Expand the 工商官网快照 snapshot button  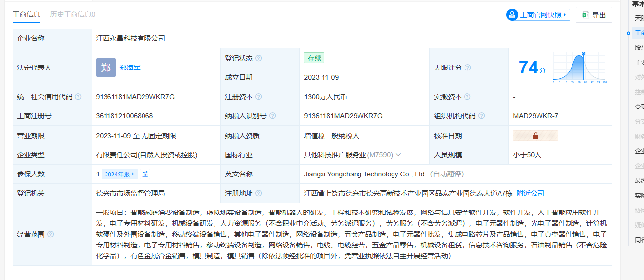click(x=538, y=15)
